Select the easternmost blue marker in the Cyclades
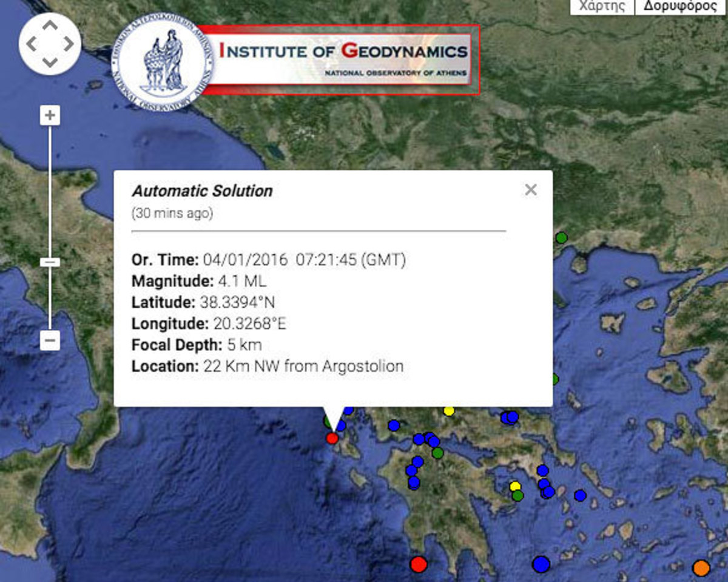 (x=580, y=495)
